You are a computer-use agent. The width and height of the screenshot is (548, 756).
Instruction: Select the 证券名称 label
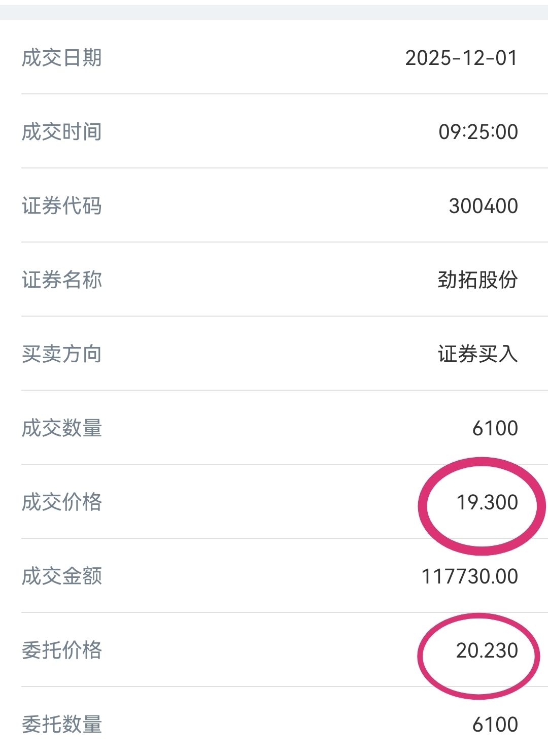(62, 280)
